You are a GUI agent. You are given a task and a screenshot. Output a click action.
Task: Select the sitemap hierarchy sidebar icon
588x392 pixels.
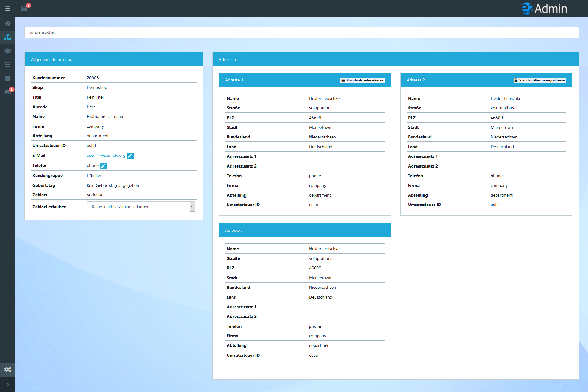coord(8,37)
